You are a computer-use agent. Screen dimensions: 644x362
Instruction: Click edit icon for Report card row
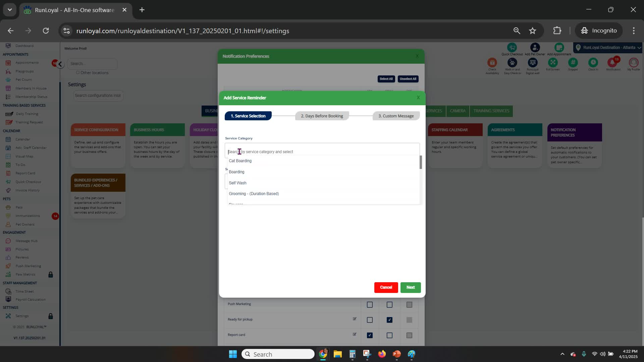pos(355,334)
